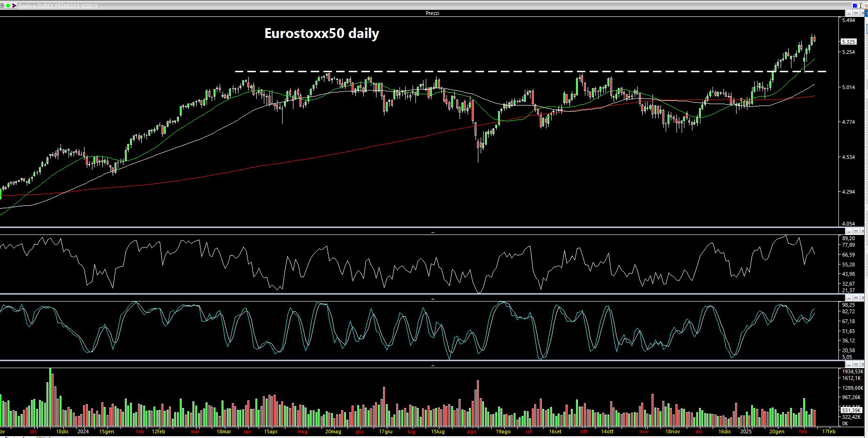Click the 51,65 stochastic scale value
The width and height of the screenshot is (868, 438).
tap(848, 331)
